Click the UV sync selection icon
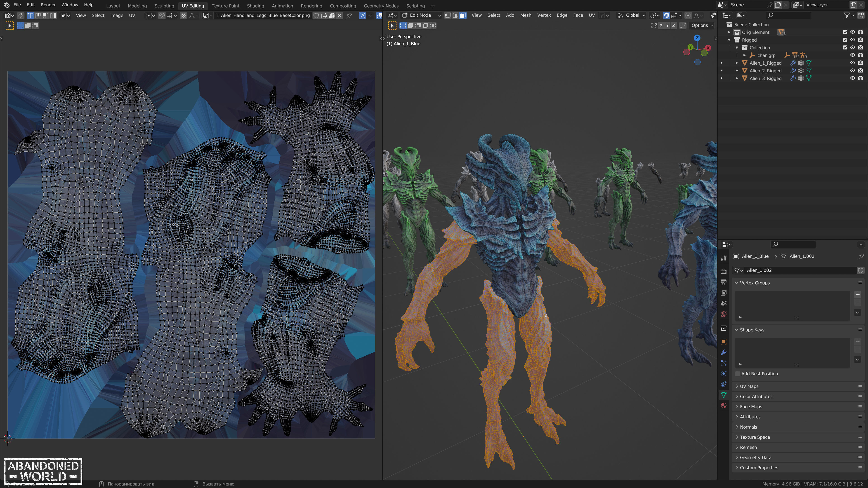This screenshot has height=488, width=868. 21,16
